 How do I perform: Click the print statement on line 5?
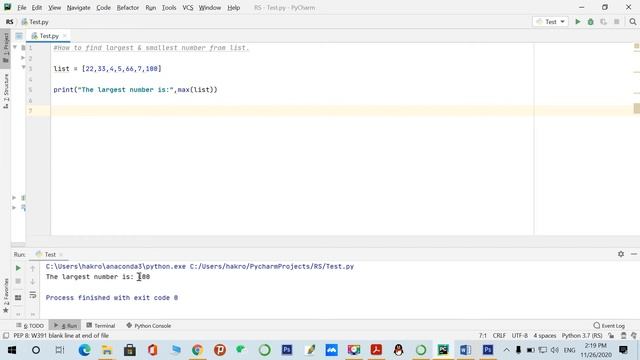click(136, 90)
